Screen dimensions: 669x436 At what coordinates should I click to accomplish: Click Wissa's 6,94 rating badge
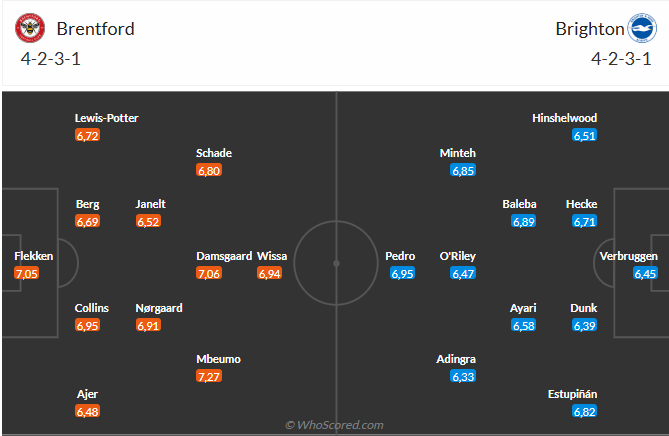270,273
